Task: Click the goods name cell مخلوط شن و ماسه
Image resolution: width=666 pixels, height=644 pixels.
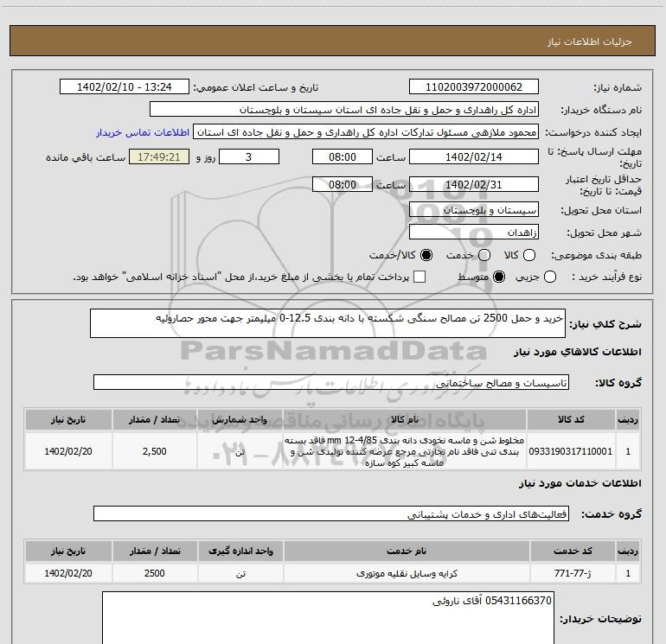Action: tap(405, 451)
